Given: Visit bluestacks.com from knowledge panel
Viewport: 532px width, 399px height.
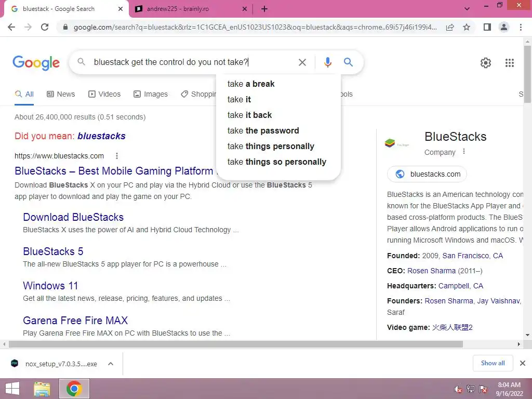Looking at the screenshot, I should [427, 174].
